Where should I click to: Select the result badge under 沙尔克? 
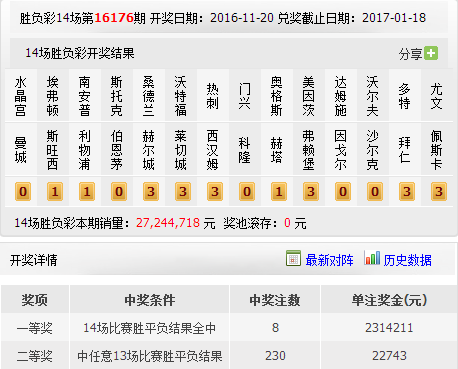point(375,192)
